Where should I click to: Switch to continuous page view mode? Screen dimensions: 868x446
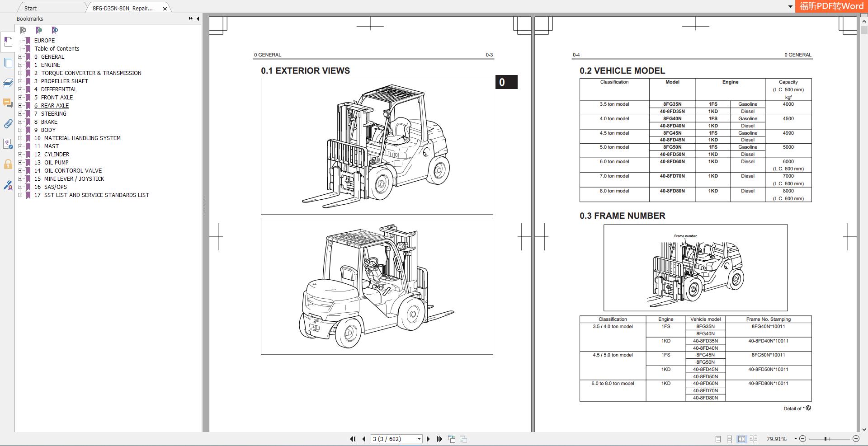pyautogui.click(x=729, y=439)
